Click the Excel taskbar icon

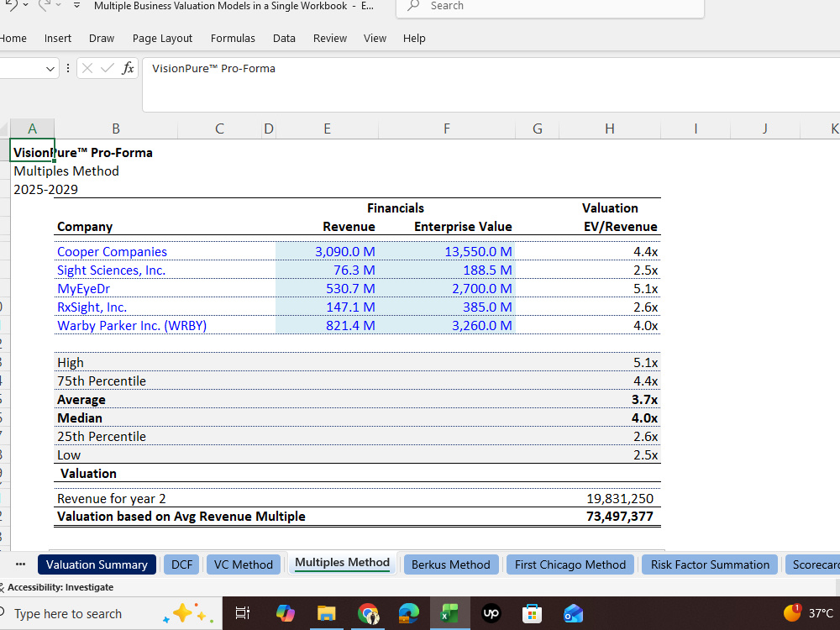[x=449, y=613]
